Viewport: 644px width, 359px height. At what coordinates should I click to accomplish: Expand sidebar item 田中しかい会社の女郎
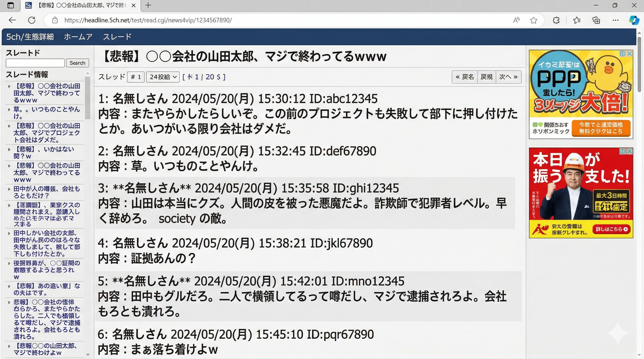[9, 233]
